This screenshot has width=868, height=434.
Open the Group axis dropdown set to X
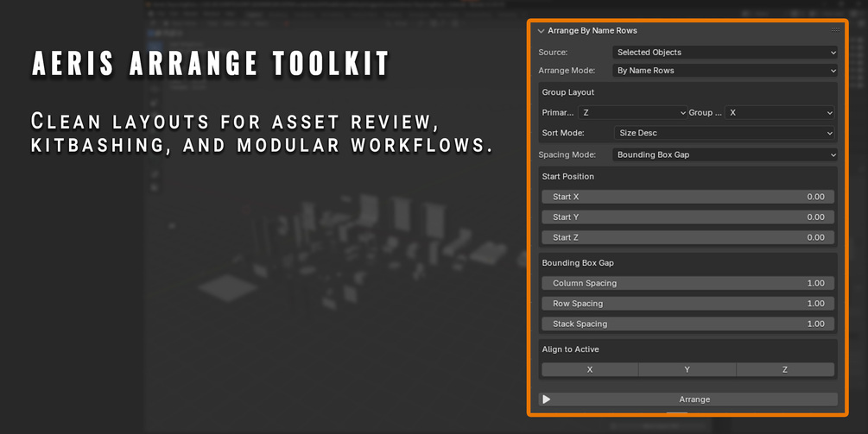click(x=779, y=113)
